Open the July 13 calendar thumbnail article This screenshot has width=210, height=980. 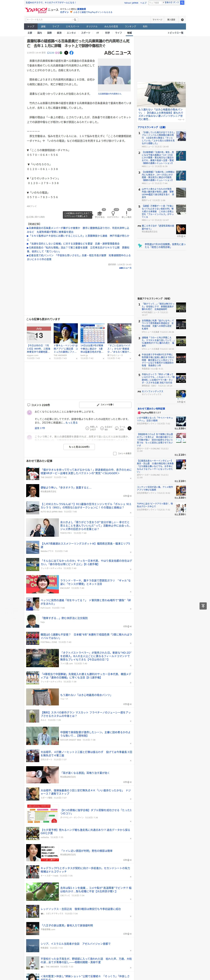[39, 333]
